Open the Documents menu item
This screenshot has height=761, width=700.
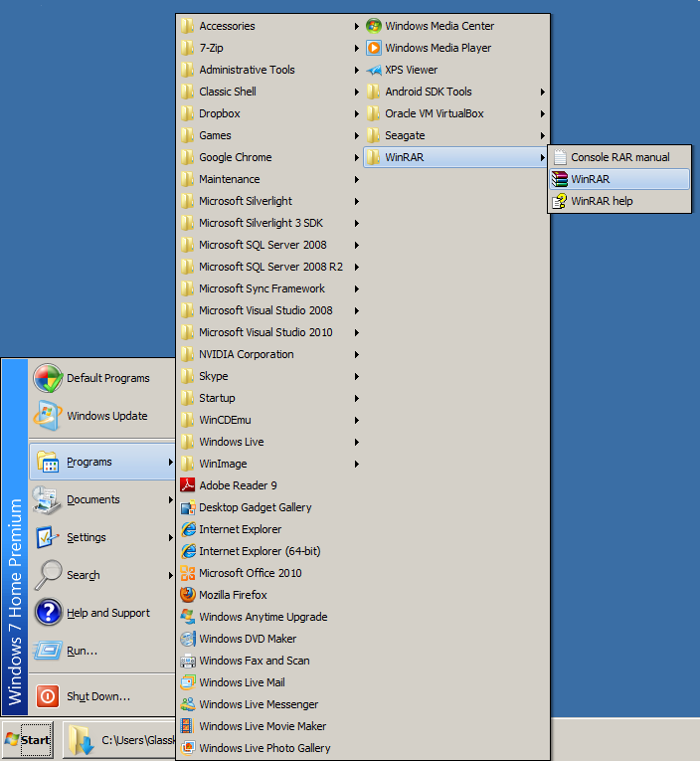(x=92, y=499)
